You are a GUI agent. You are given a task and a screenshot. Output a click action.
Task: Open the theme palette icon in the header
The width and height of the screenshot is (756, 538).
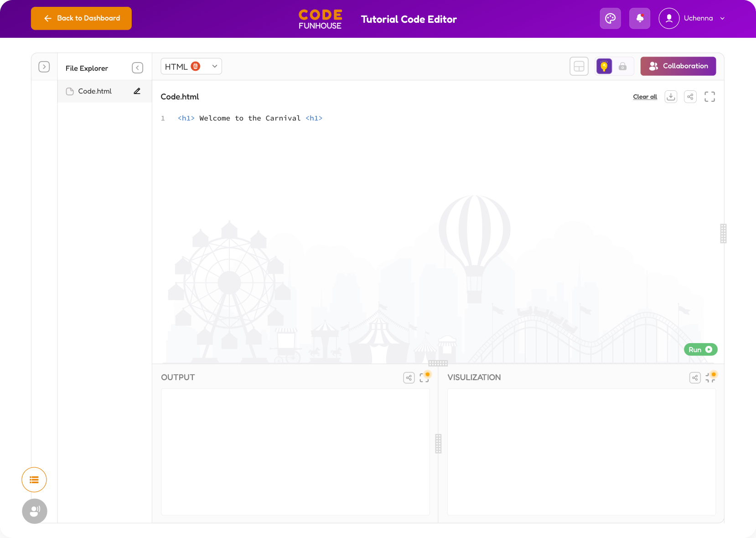point(610,18)
